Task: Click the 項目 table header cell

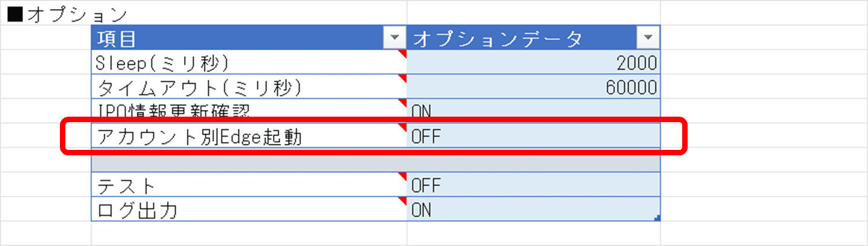Action: coord(236,38)
